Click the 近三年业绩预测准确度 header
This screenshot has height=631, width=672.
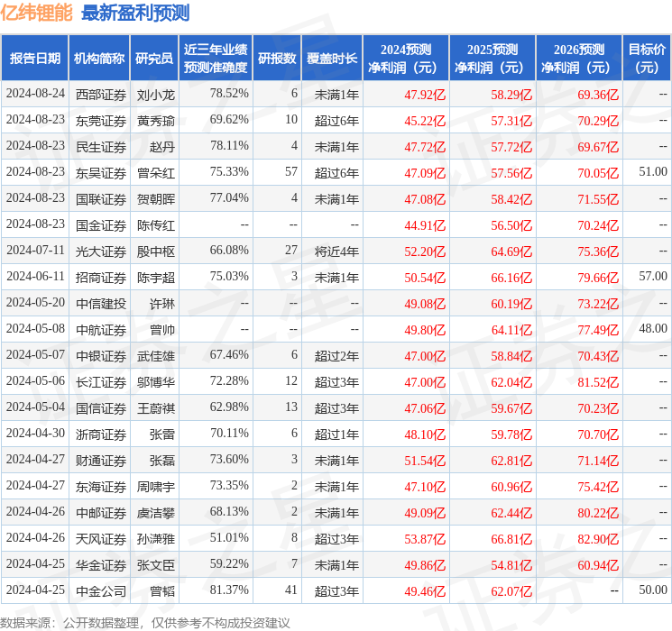(216, 59)
